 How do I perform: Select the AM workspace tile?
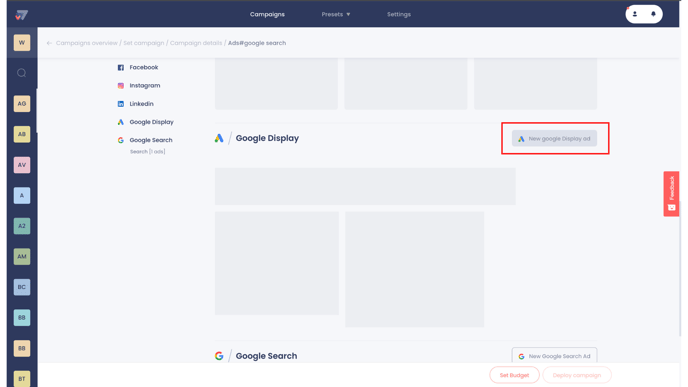tap(22, 256)
